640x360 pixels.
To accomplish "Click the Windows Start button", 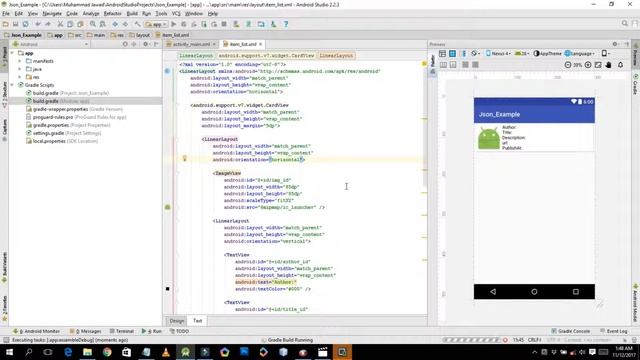I will [x=9, y=352].
